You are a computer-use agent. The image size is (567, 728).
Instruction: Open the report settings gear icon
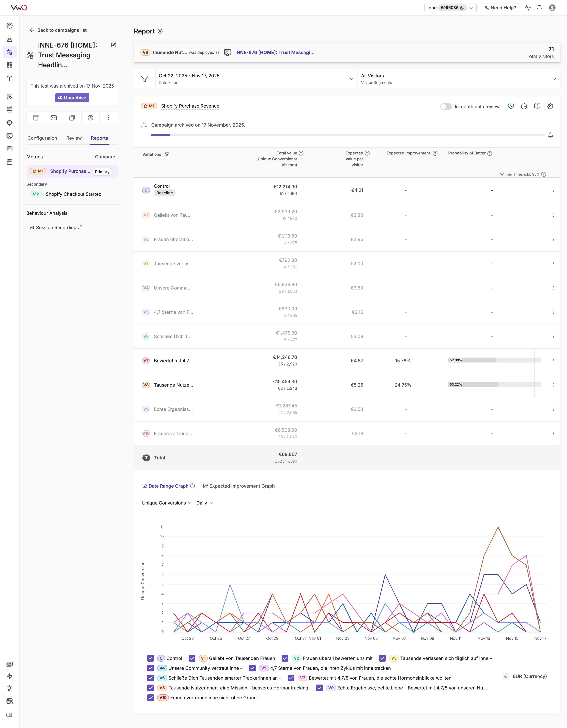[x=550, y=106]
